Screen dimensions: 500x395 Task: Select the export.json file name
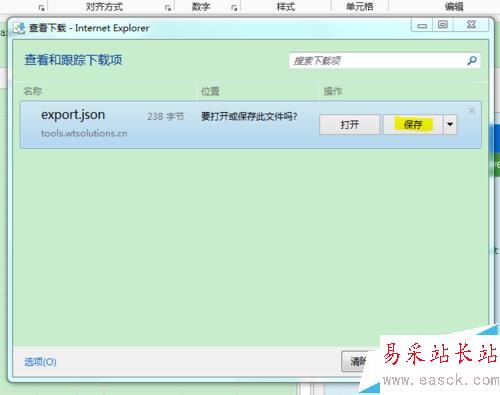coord(73,115)
